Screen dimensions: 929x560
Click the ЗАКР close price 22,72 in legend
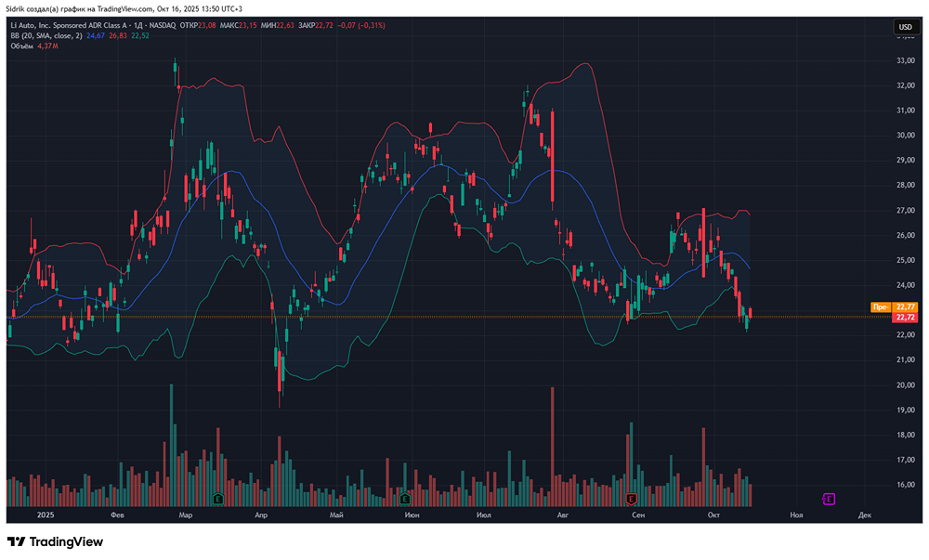tap(324, 25)
